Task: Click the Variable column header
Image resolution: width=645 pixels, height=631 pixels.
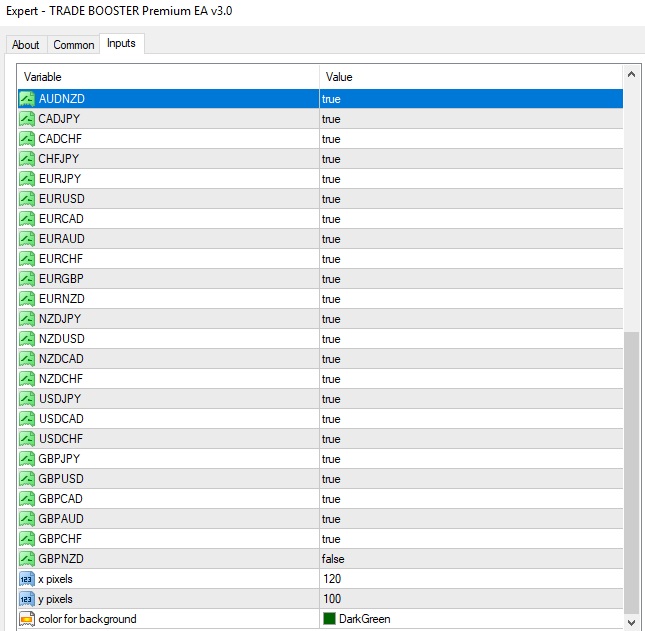Action: (168, 77)
